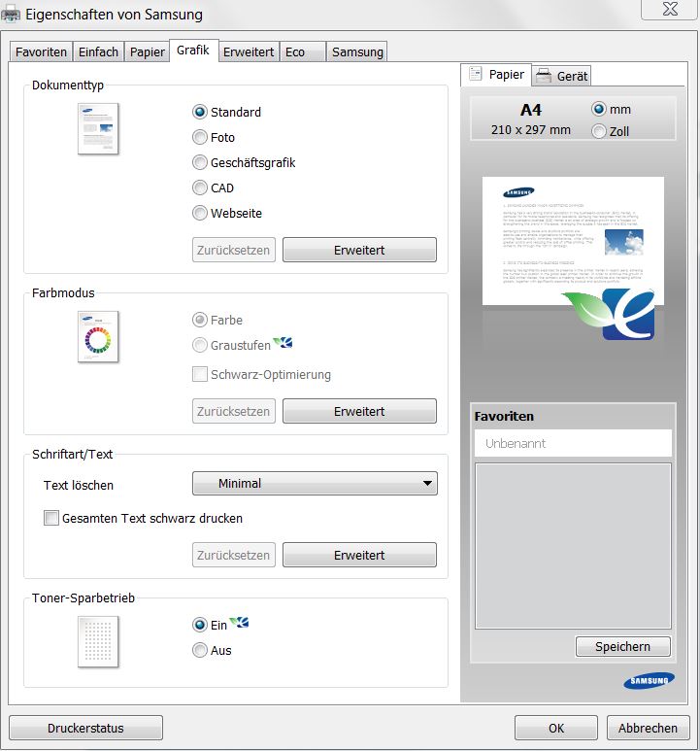Image resolution: width=700 pixels, height=751 pixels.
Task: Click the Samsung logo at bottom right
Action: [649, 681]
